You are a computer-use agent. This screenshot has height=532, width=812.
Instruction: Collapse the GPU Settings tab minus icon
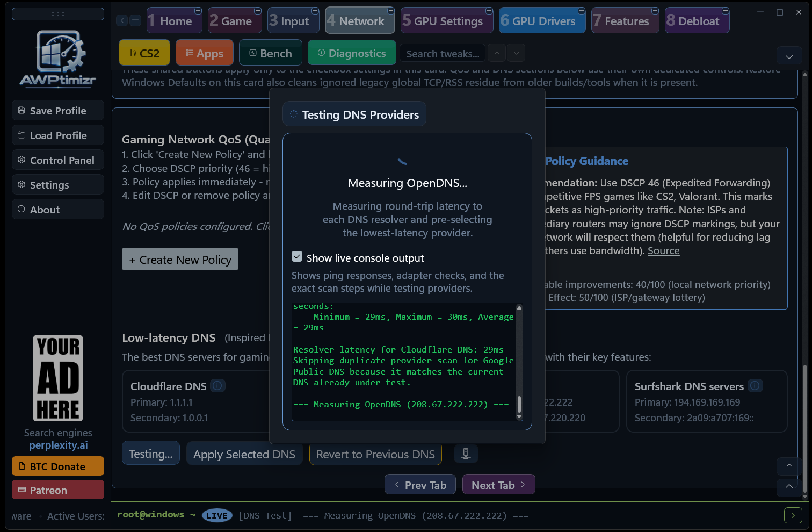pyautogui.click(x=489, y=11)
